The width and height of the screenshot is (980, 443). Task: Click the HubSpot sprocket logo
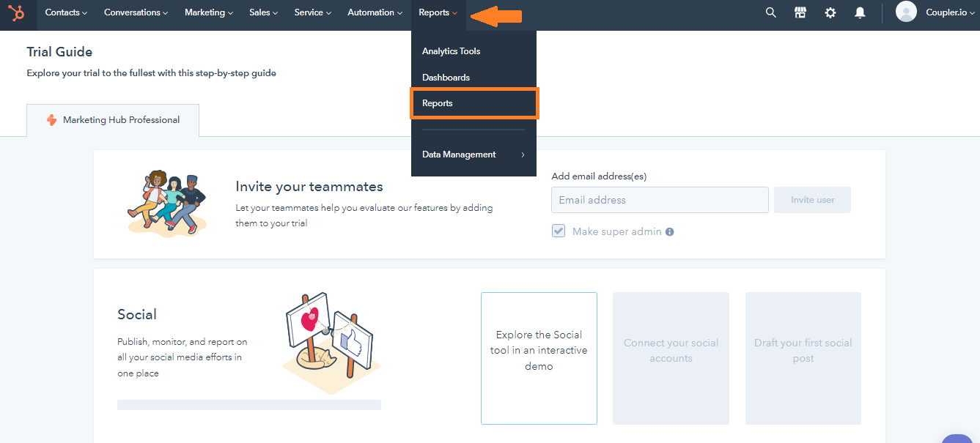tap(16, 12)
